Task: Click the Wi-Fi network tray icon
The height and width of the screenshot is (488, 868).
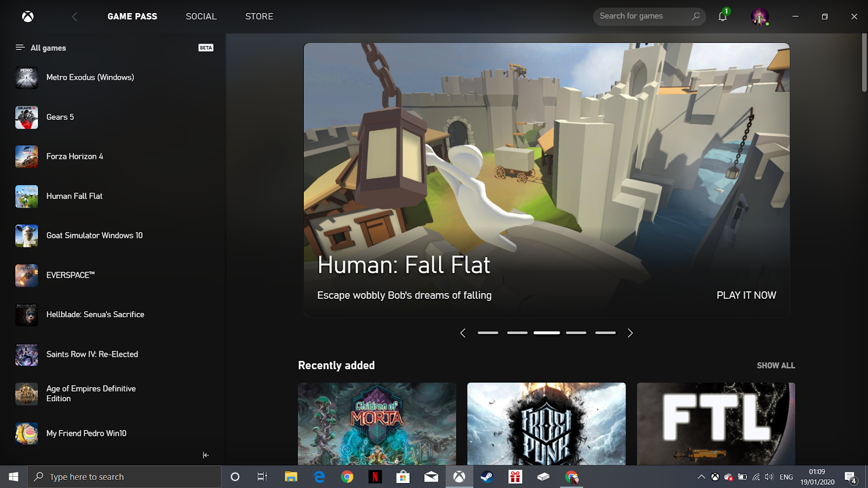Action: [x=756, y=477]
